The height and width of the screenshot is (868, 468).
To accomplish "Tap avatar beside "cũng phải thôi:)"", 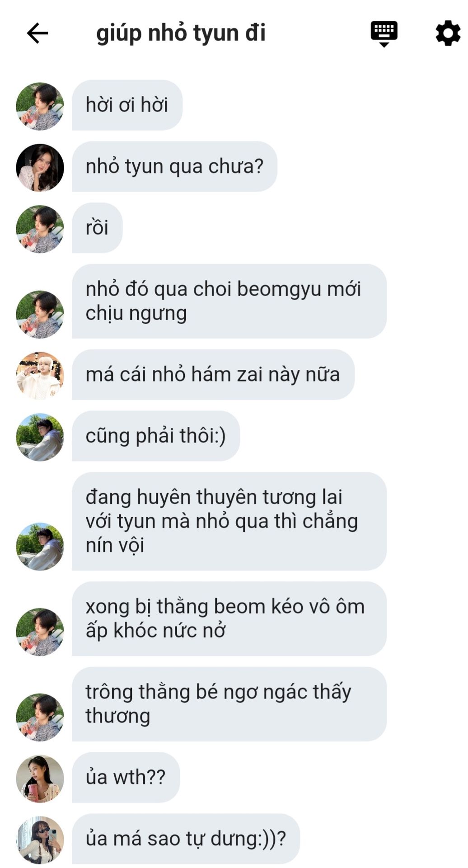I will [x=40, y=437].
